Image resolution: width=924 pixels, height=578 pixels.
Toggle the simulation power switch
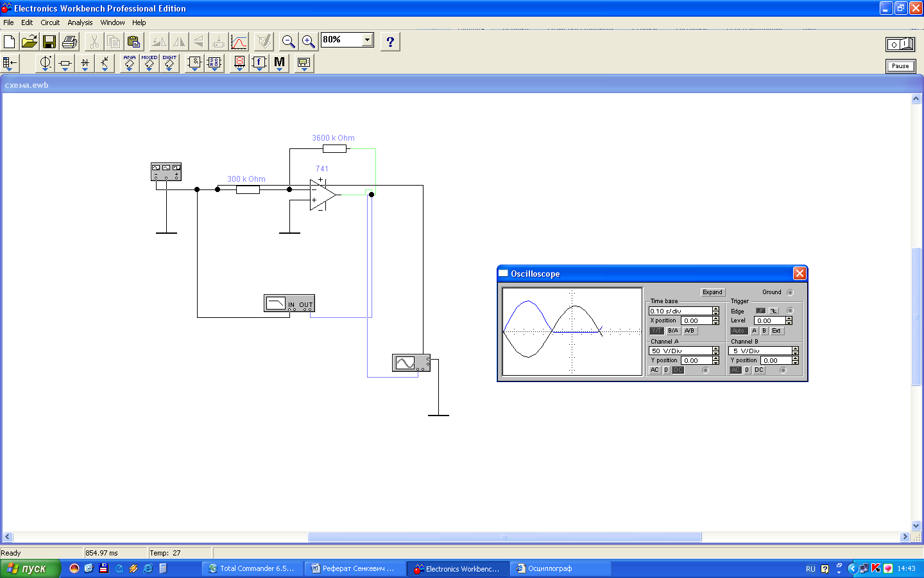click(900, 44)
